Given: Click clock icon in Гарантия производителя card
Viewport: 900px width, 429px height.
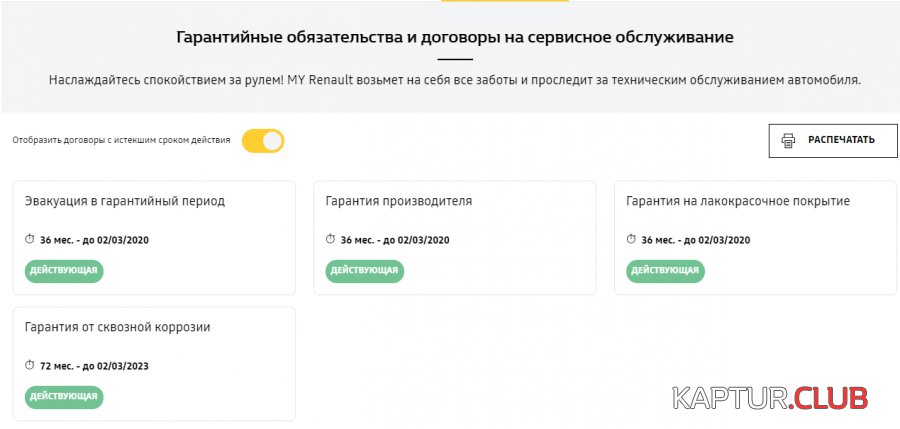Looking at the screenshot, I should (x=330, y=239).
